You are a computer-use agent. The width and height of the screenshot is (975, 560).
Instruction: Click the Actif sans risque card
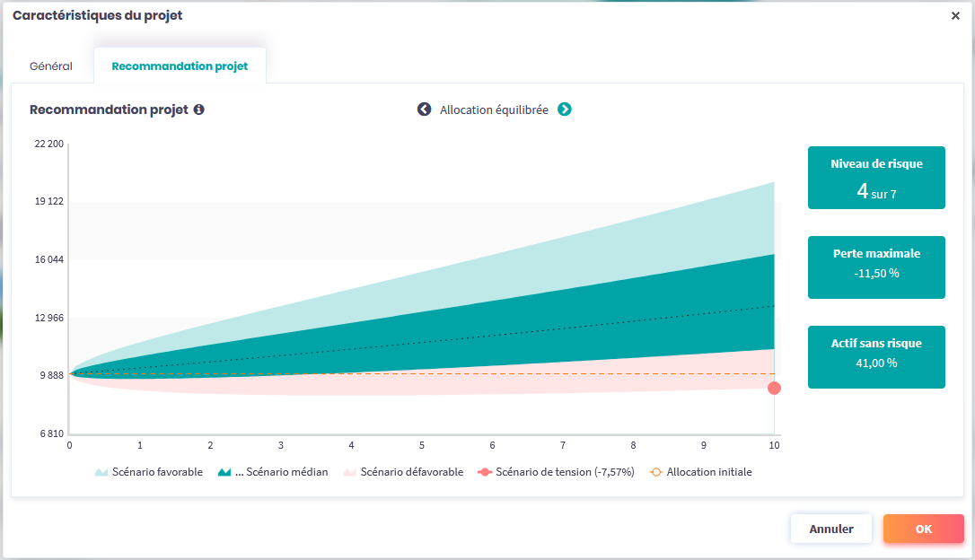(876, 357)
